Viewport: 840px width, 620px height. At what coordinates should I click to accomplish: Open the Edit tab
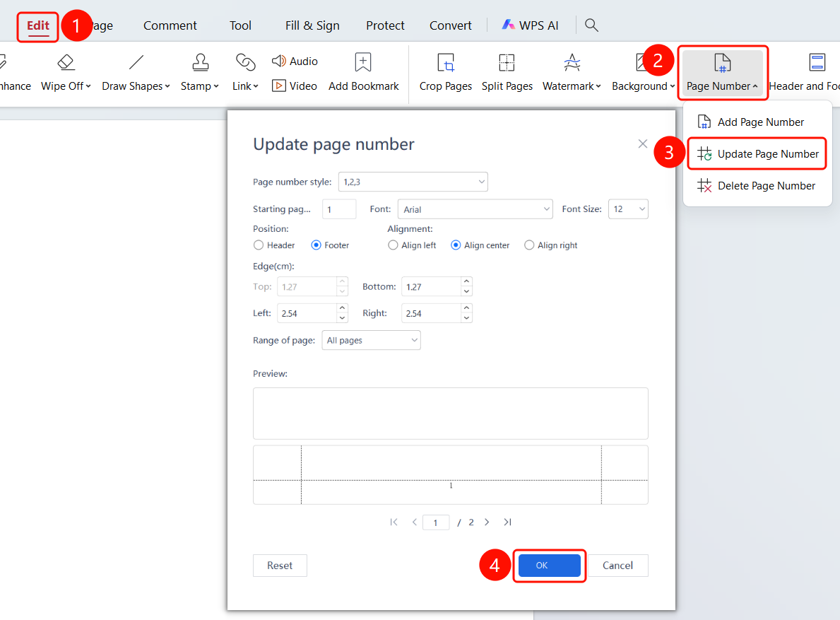click(38, 25)
